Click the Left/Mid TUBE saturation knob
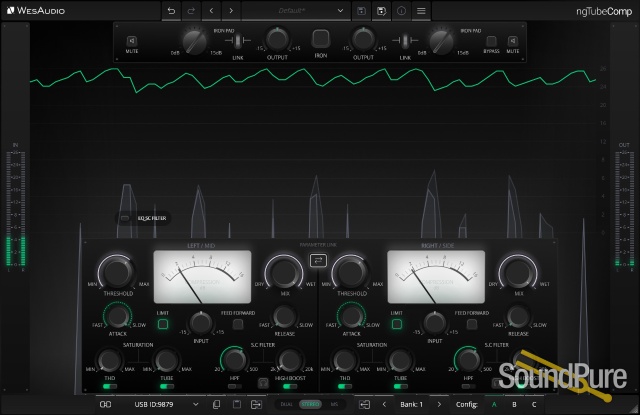This screenshot has width=640, height=415. coord(167,360)
